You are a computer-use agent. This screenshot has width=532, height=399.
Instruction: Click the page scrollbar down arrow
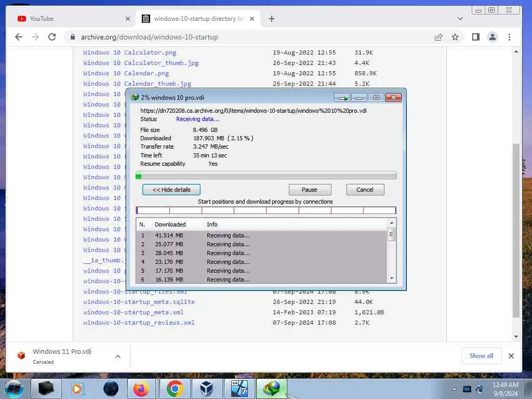click(x=516, y=337)
